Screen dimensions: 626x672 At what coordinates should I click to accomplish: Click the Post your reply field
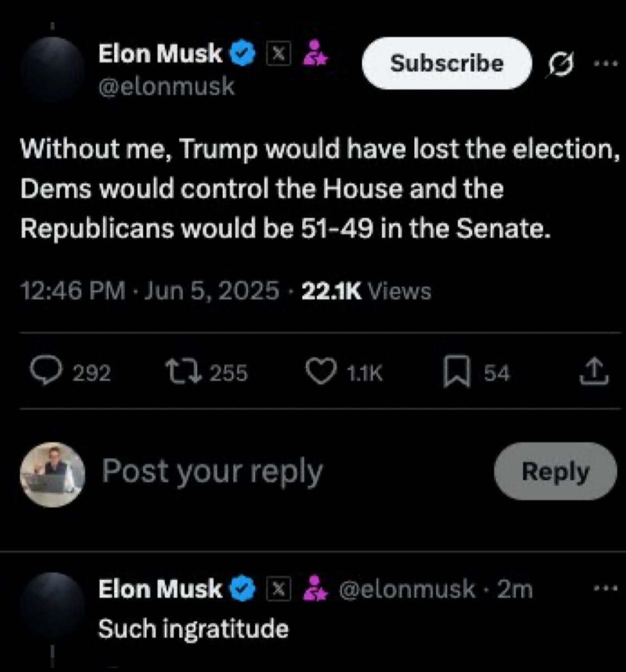click(212, 472)
